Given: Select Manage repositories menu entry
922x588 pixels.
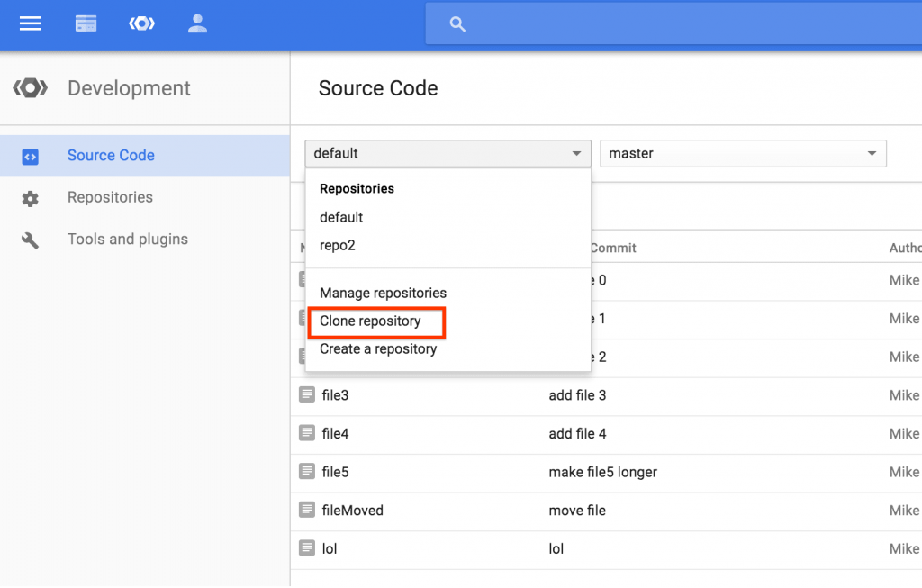Looking at the screenshot, I should coord(383,293).
